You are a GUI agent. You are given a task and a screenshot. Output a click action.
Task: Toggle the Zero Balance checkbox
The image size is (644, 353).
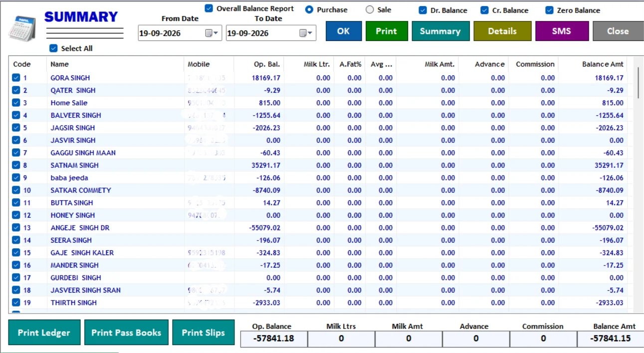coord(549,10)
